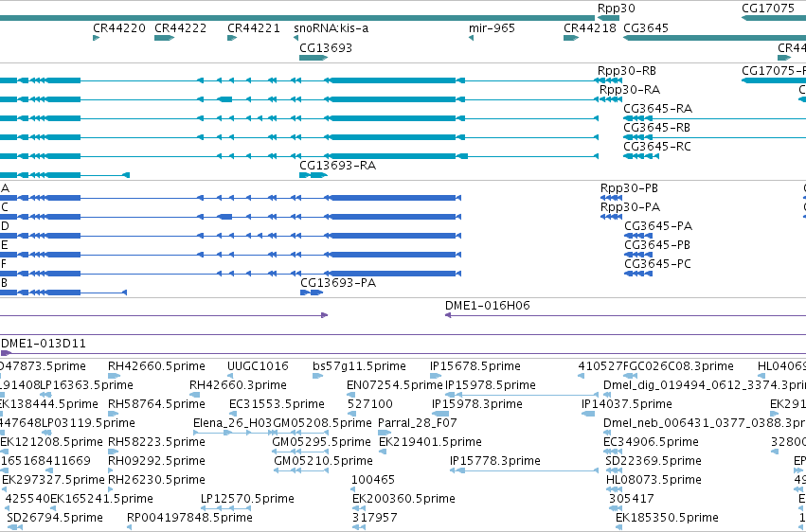
Task: Select the 100465 EST label
Action: pos(372,481)
